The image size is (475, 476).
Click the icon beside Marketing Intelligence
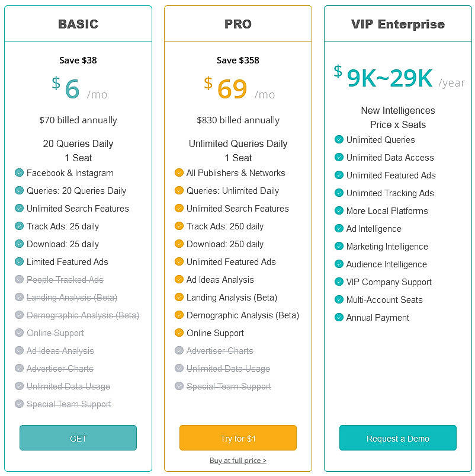coord(339,247)
